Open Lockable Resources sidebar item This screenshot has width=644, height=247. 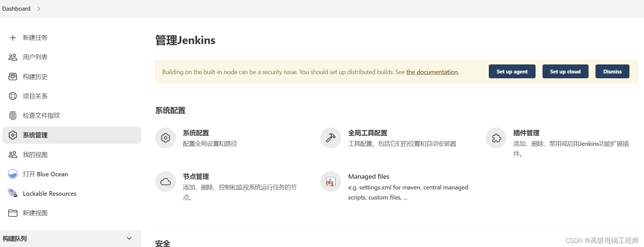[x=72, y=193]
